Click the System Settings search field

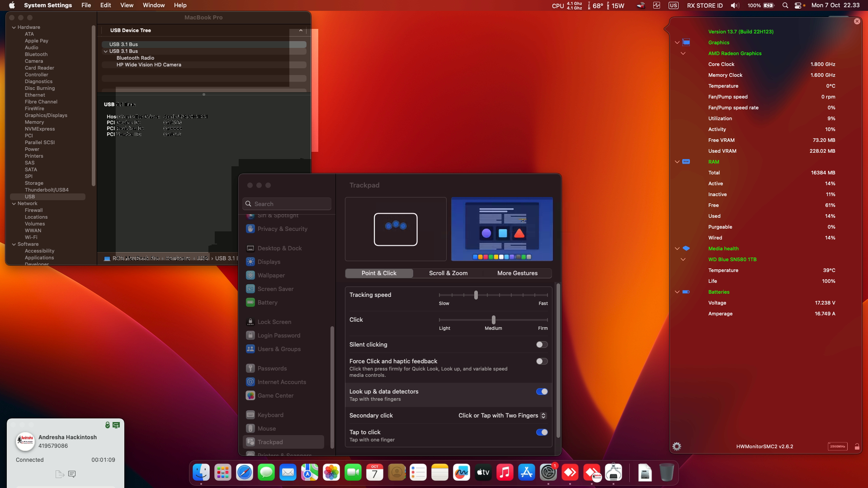[287, 204]
